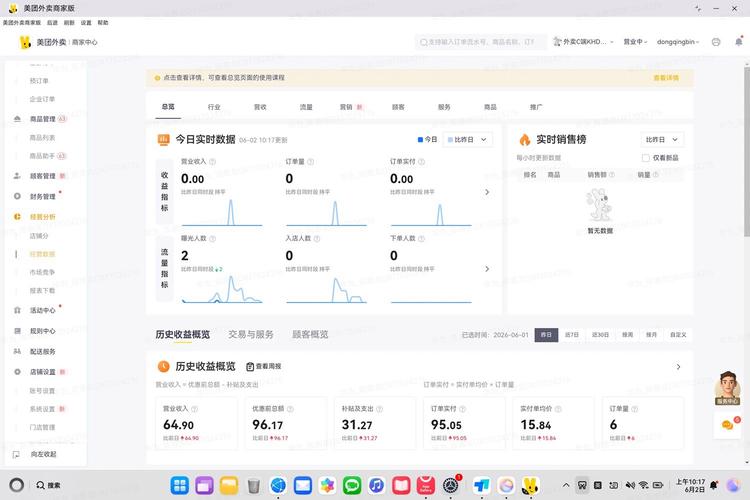Open the Meituan app icon in taskbar
This screenshot has height=500, width=750.
[x=530, y=486]
